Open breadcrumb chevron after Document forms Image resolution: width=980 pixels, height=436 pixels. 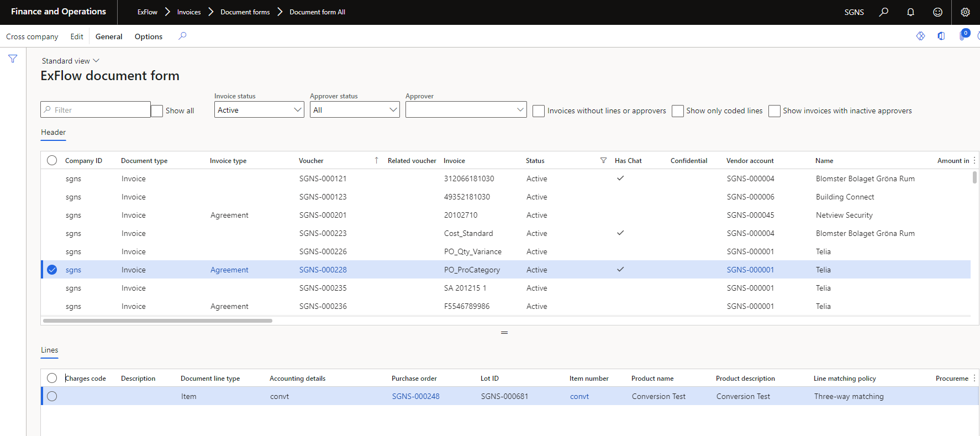280,12
